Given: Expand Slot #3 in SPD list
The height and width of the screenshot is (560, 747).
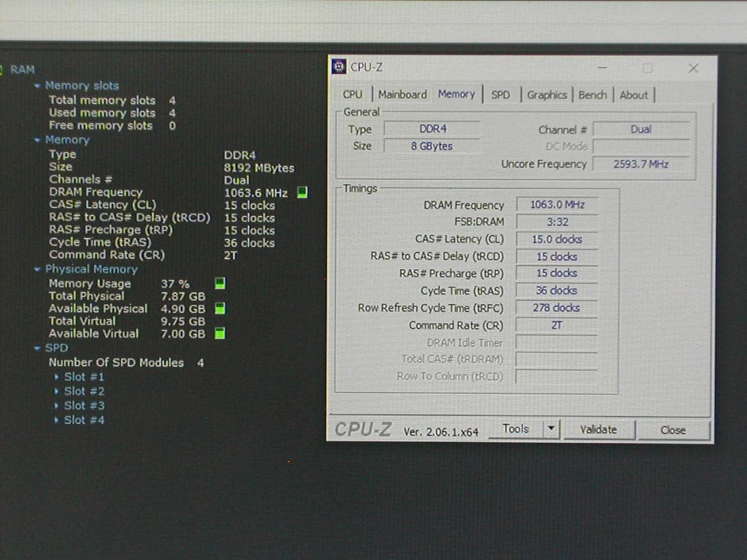Looking at the screenshot, I should coord(57,406).
